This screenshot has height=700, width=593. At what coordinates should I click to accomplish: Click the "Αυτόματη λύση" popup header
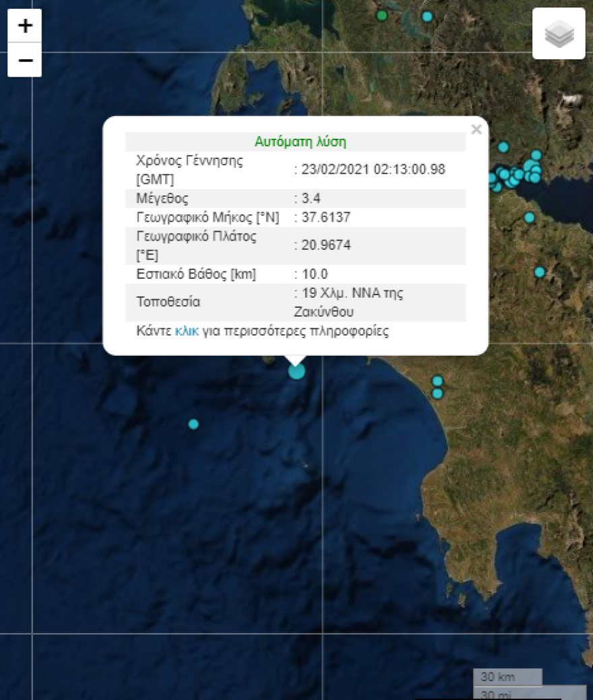(x=300, y=141)
